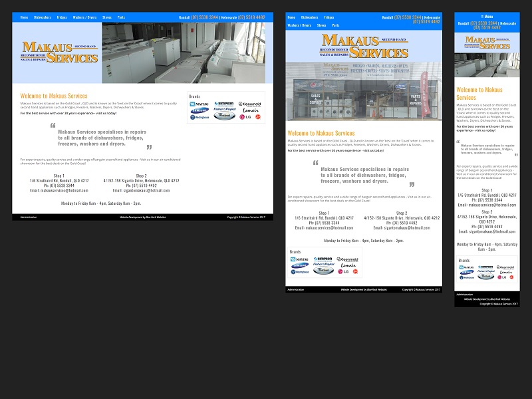Click the Makaus Services logo in mobile view
This screenshot has height=399, width=532.
(x=487, y=43)
